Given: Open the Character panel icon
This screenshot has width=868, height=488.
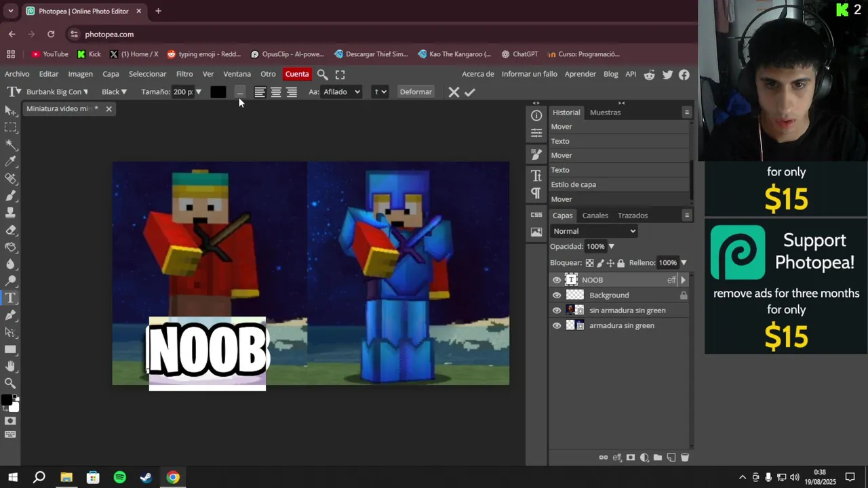Looking at the screenshot, I should (536, 176).
